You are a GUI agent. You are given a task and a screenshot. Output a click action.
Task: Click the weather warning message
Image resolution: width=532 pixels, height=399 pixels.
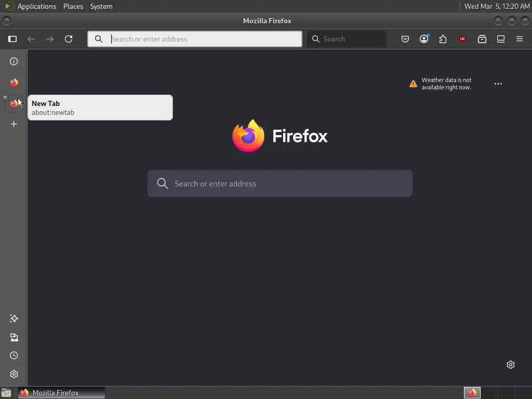(x=446, y=84)
